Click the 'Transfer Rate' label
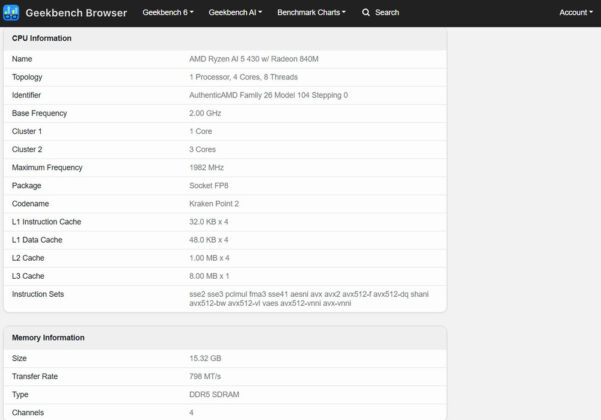601x420 pixels. [x=34, y=376]
